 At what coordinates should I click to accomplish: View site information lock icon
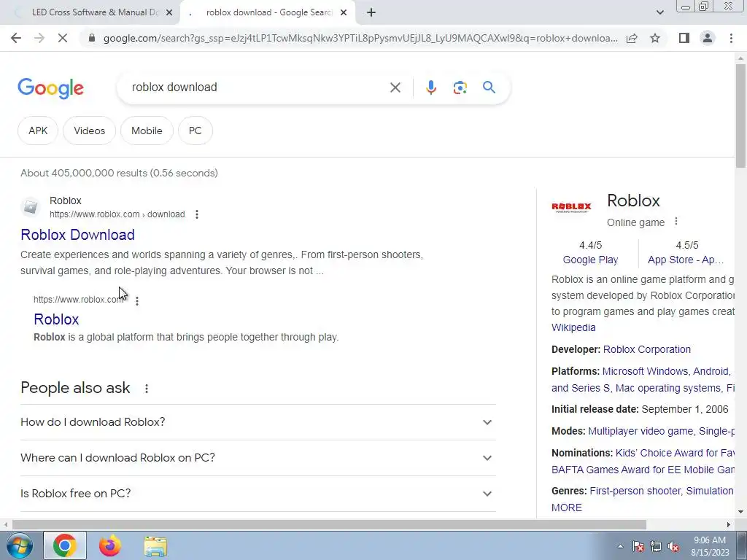[92, 38]
